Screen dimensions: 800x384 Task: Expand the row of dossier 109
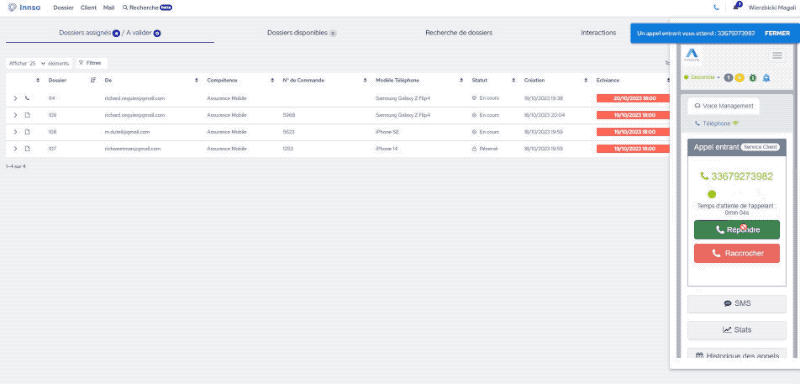[x=15, y=115]
